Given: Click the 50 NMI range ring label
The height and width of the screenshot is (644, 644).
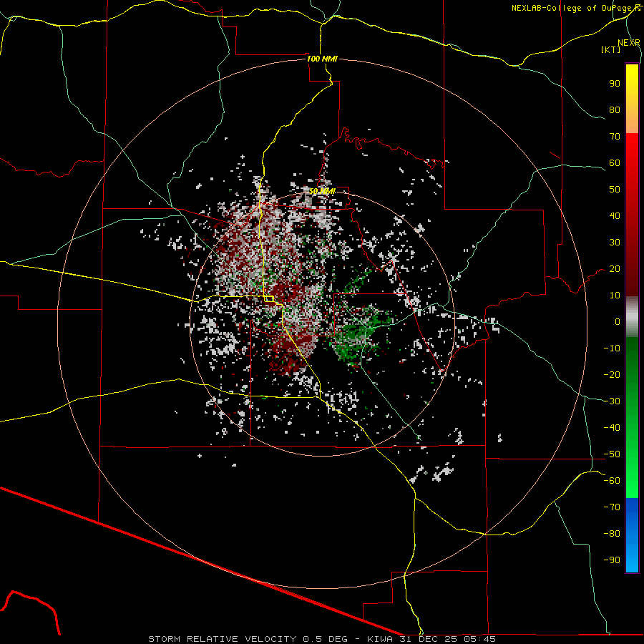Looking at the screenshot, I should (x=322, y=191).
